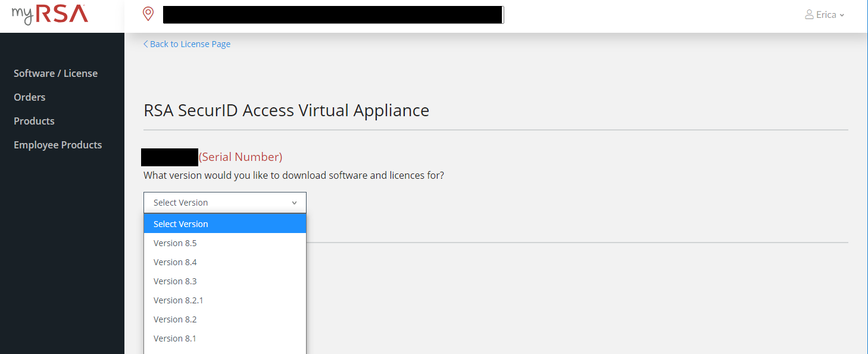
Task: Click the user profile icon
Action: [x=809, y=15]
